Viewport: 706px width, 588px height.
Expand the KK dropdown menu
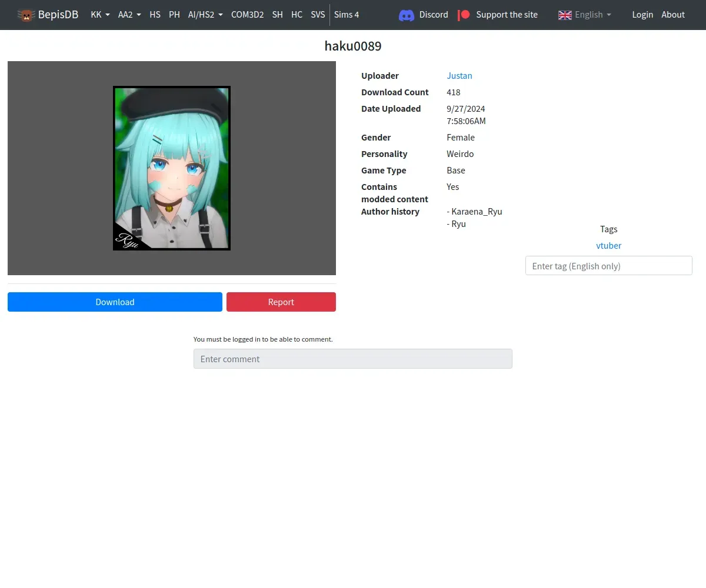(100, 15)
